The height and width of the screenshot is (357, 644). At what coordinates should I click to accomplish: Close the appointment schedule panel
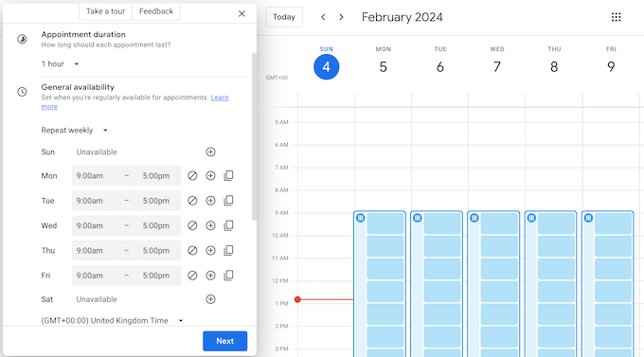pyautogui.click(x=241, y=13)
